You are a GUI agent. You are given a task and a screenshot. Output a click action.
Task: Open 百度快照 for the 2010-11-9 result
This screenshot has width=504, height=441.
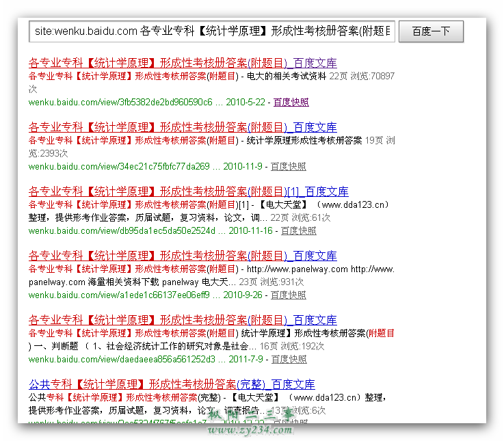click(289, 167)
